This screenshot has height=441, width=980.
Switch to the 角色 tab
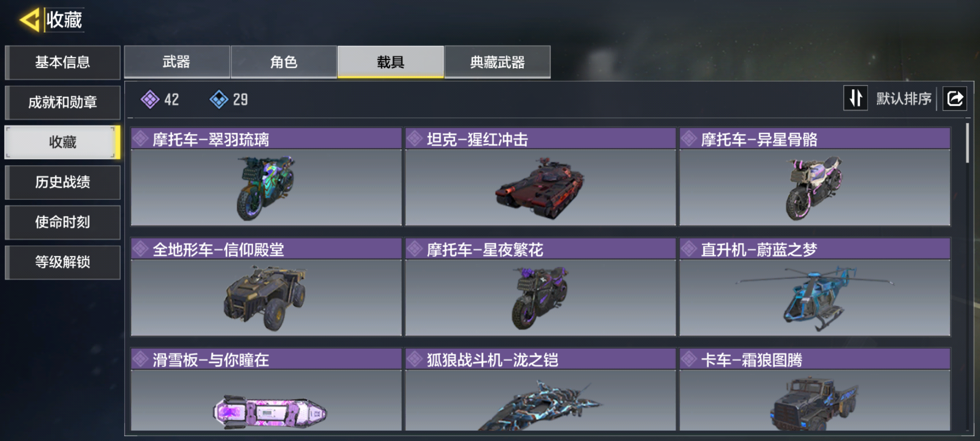(284, 62)
